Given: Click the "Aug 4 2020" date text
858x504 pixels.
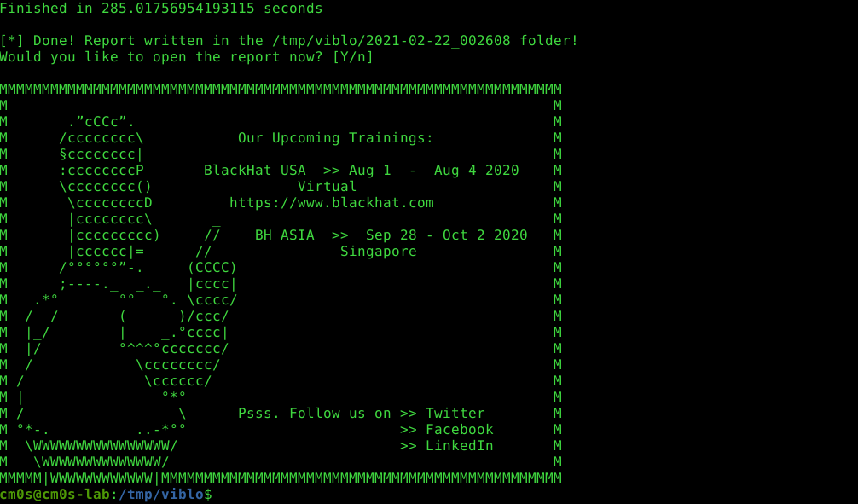Looking at the screenshot, I should click(477, 171).
